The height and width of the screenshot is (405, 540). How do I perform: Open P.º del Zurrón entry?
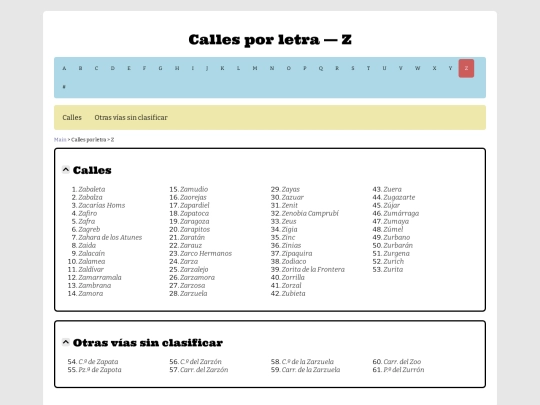click(x=404, y=370)
